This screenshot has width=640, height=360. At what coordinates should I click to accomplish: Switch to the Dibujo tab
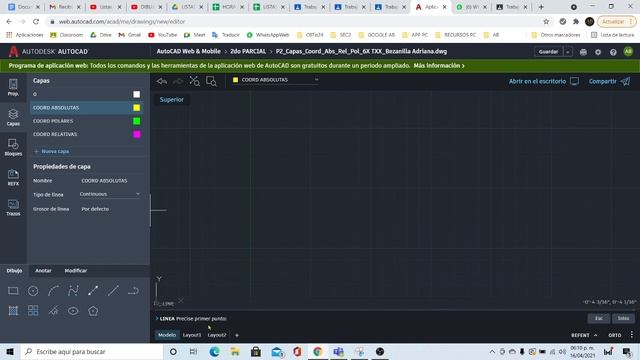(x=14, y=271)
